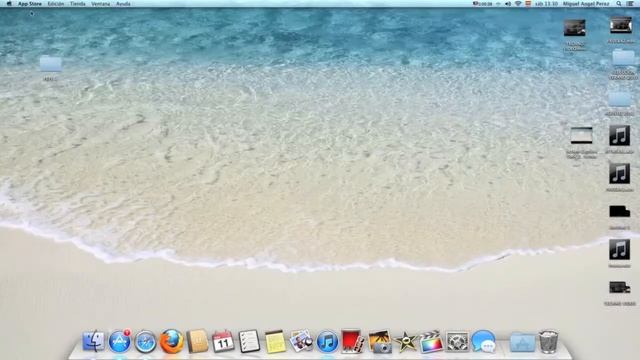Open iMovie star icon in Dock

pyautogui.click(x=405, y=342)
